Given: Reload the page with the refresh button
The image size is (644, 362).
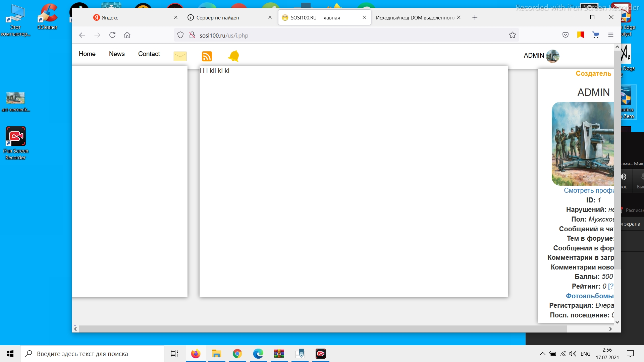Looking at the screenshot, I should click(x=112, y=35).
